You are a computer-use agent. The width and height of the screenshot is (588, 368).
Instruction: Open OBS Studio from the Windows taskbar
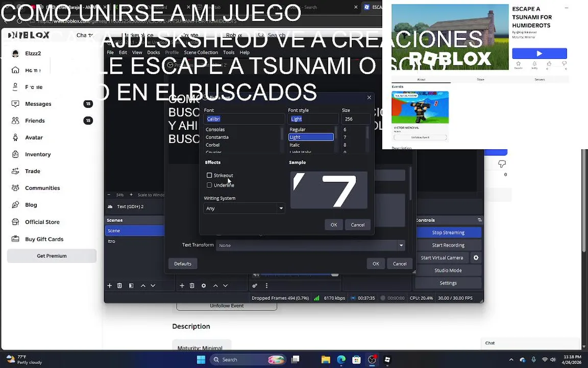pyautogui.click(x=372, y=360)
